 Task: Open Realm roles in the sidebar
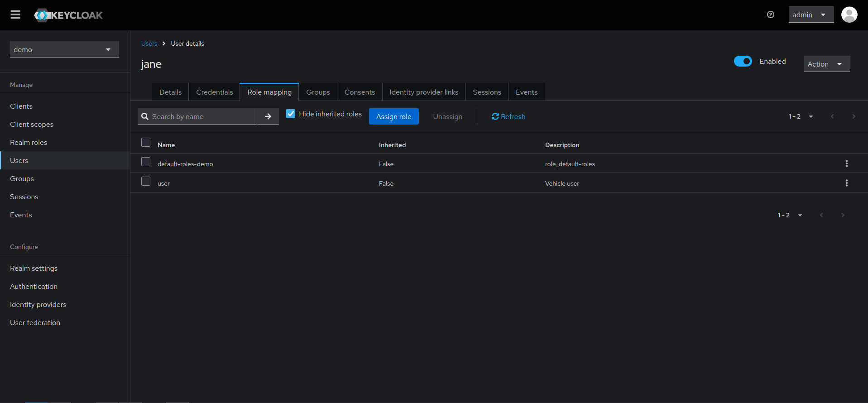(65, 142)
